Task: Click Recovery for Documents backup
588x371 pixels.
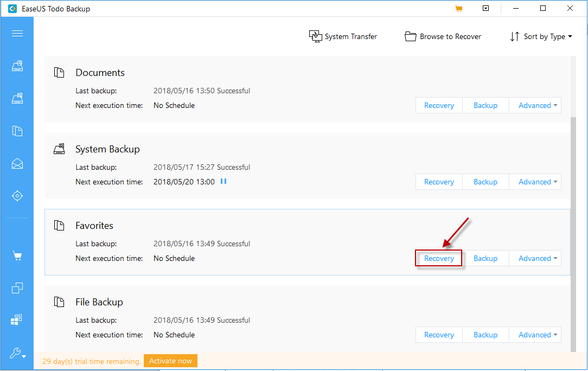Action: point(439,105)
